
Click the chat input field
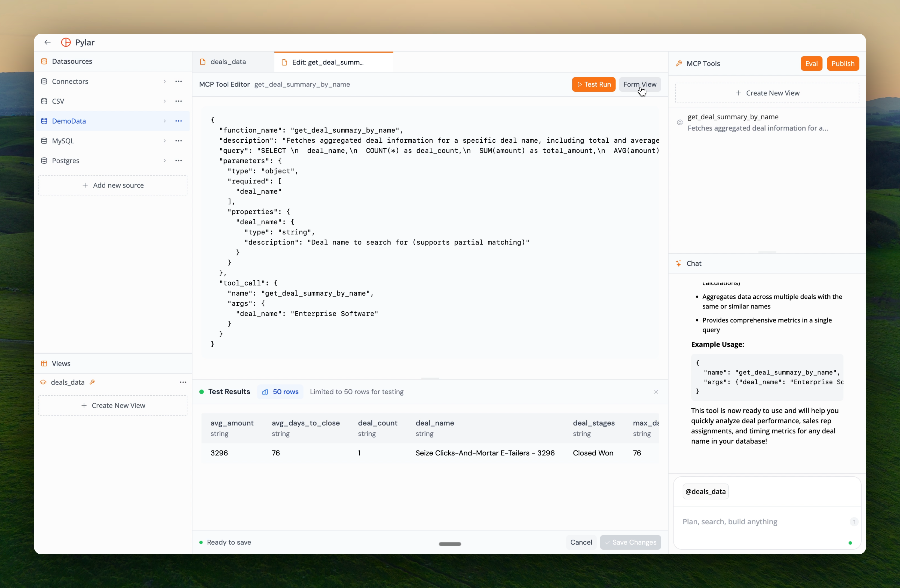point(752,522)
